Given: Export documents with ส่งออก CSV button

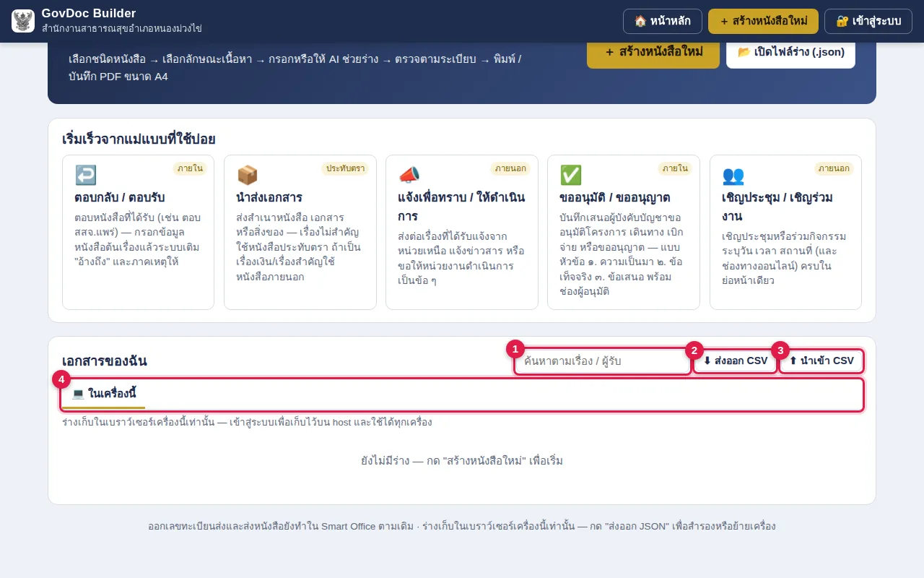Looking at the screenshot, I should click(x=736, y=361).
